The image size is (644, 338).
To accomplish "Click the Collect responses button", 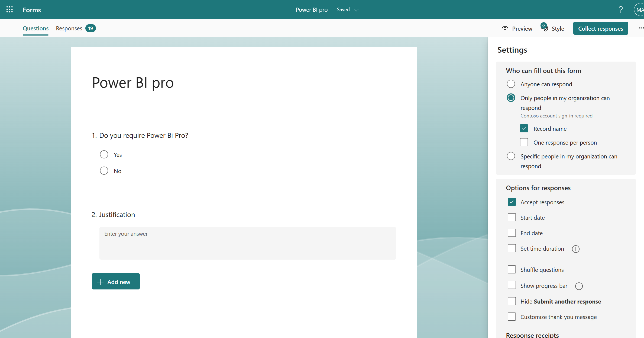I will tap(600, 28).
